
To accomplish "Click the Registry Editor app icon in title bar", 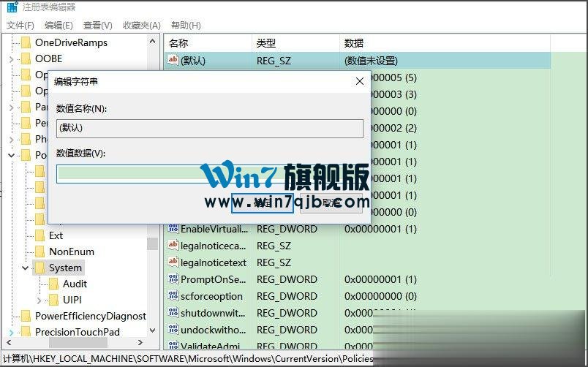I will [x=12, y=7].
